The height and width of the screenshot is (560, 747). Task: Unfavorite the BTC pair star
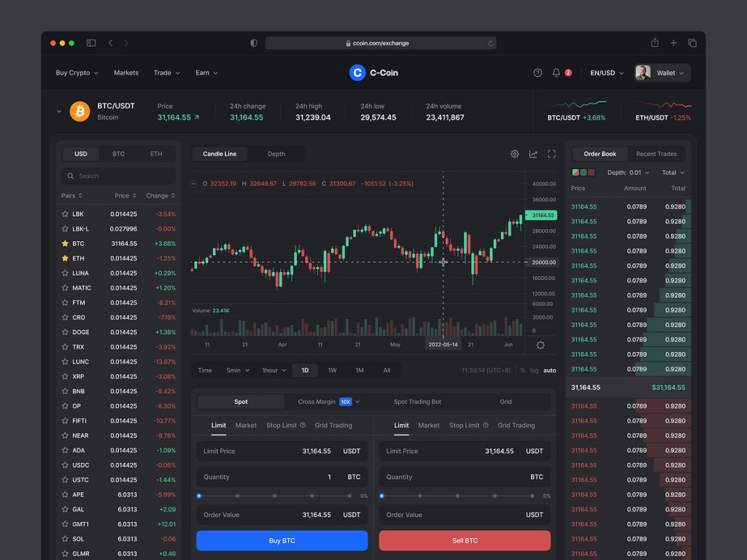[65, 244]
